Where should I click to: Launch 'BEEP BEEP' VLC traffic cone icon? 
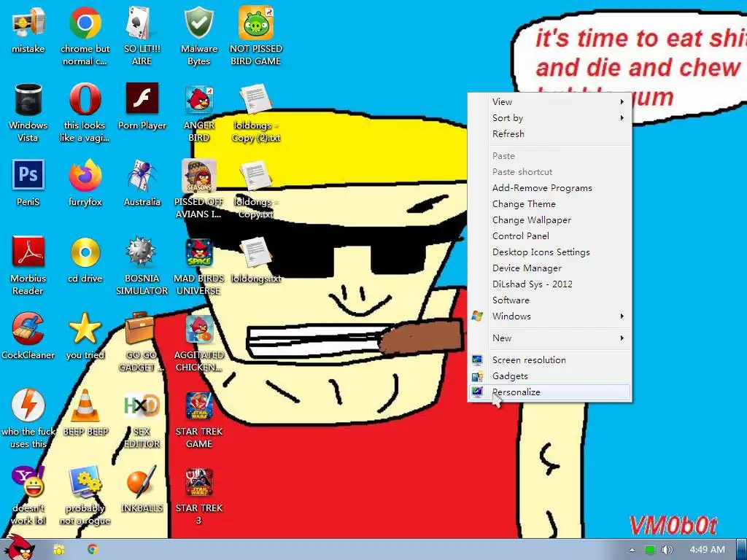coord(85,405)
